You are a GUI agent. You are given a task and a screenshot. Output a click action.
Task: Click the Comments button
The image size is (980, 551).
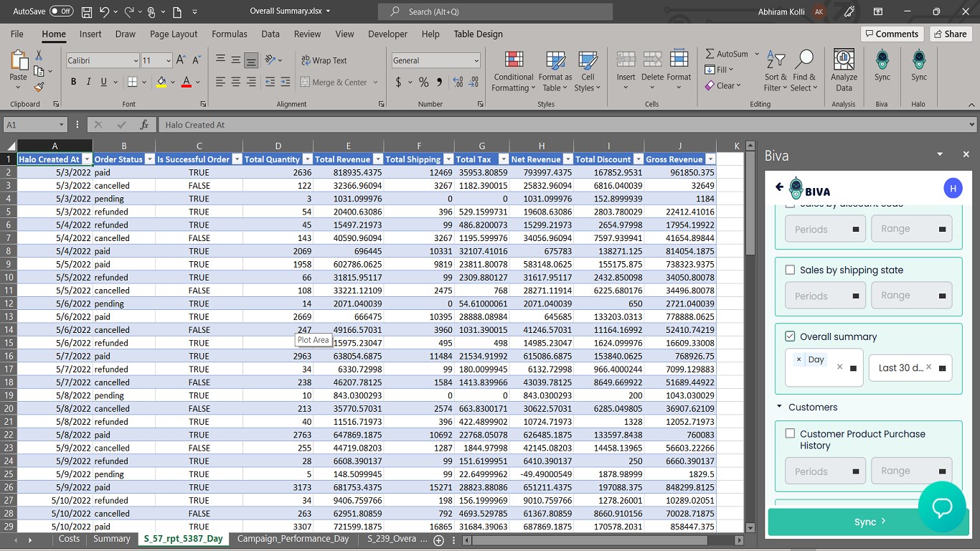[891, 34]
